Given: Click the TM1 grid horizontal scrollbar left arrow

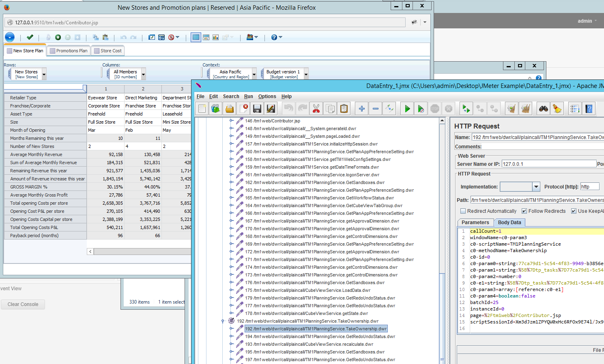Looking at the screenshot, I should click(x=90, y=252).
